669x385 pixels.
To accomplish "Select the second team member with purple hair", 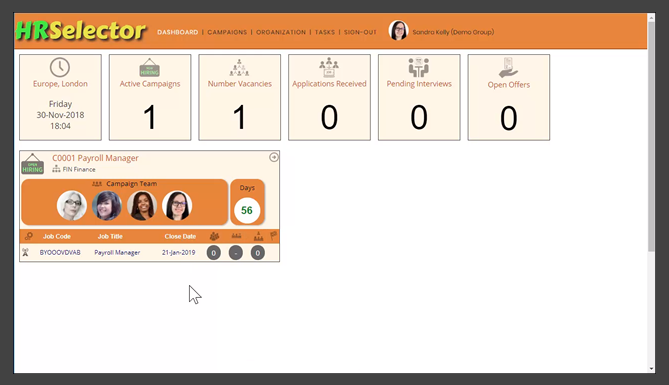I will coord(107,205).
